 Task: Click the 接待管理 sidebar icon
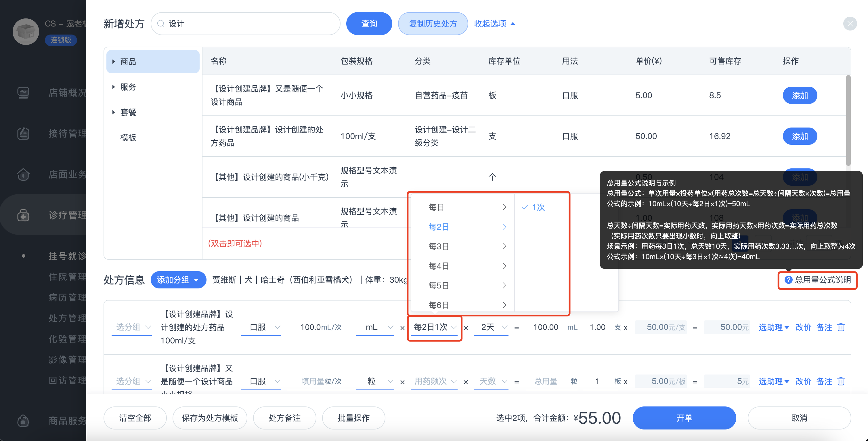[23, 134]
